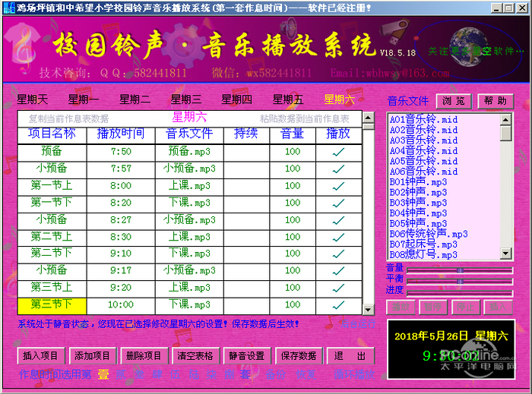Click 复制当前作息表数据 link
Image resolution: width=532 pixels, height=394 pixels.
(x=68, y=118)
